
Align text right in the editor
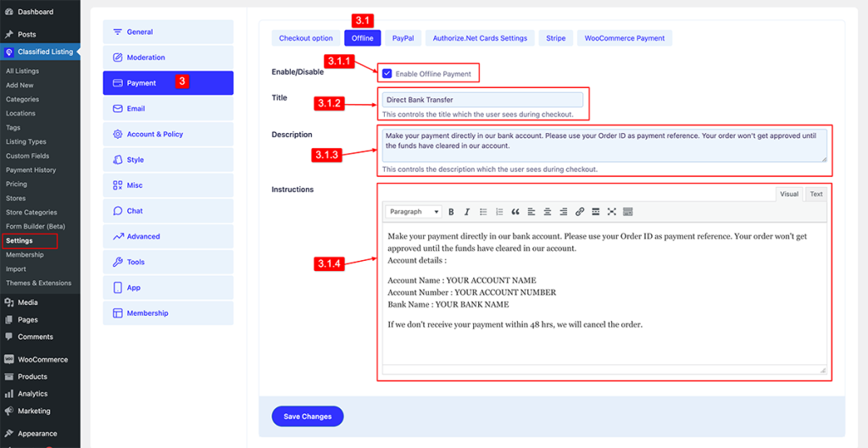tap(564, 212)
